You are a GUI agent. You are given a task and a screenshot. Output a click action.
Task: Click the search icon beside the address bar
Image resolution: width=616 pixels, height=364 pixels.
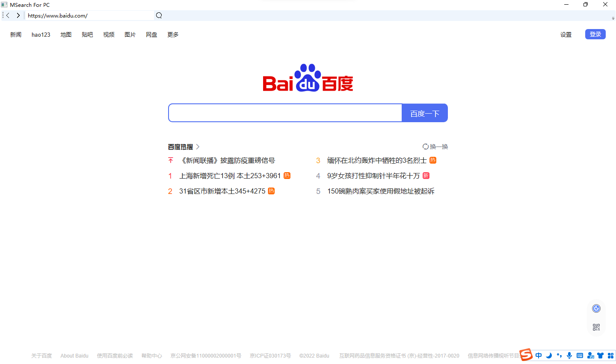pyautogui.click(x=159, y=15)
